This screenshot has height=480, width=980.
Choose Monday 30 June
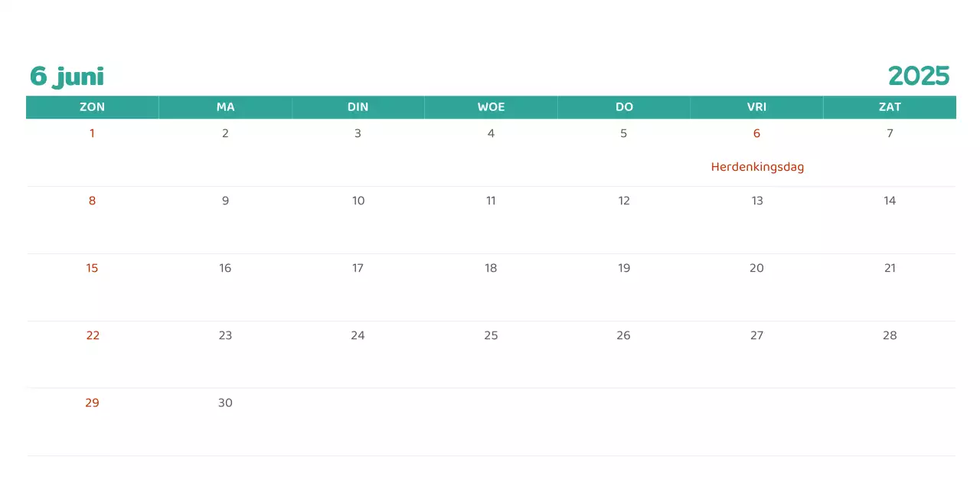225,403
